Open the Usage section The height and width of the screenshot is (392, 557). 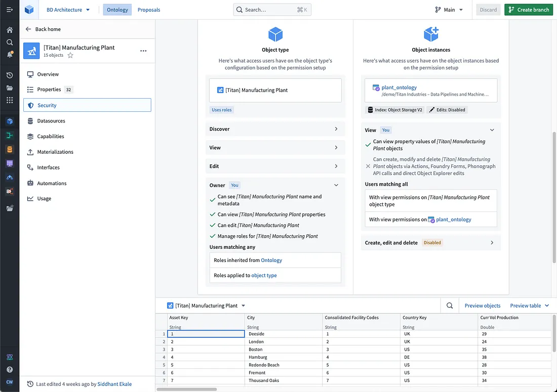click(x=87, y=198)
